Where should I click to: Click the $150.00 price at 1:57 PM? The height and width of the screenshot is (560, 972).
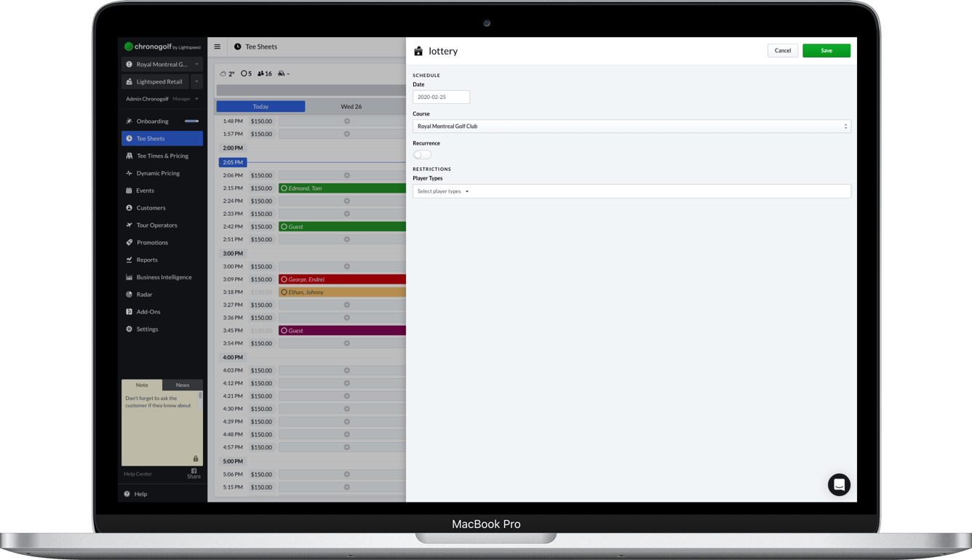point(261,134)
